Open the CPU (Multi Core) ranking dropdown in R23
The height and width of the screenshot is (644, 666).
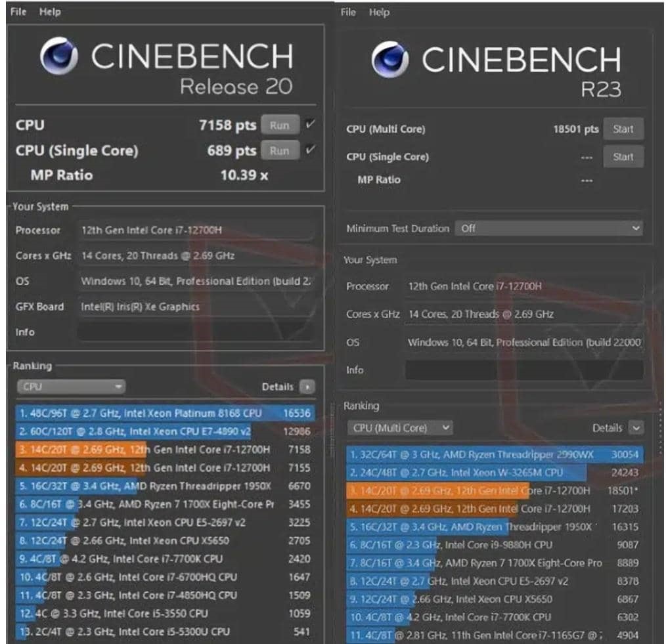(400, 427)
